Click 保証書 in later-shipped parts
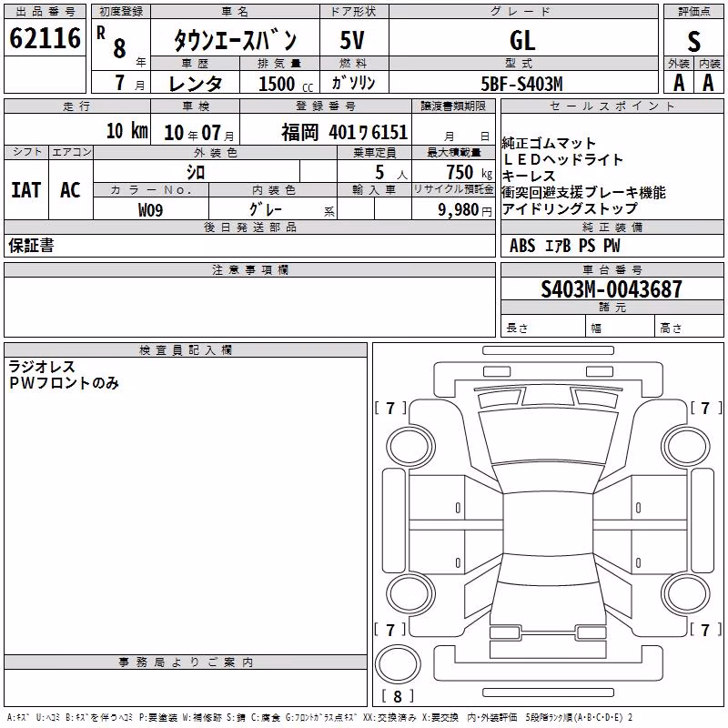This screenshot has width=728, height=728. click(x=31, y=246)
